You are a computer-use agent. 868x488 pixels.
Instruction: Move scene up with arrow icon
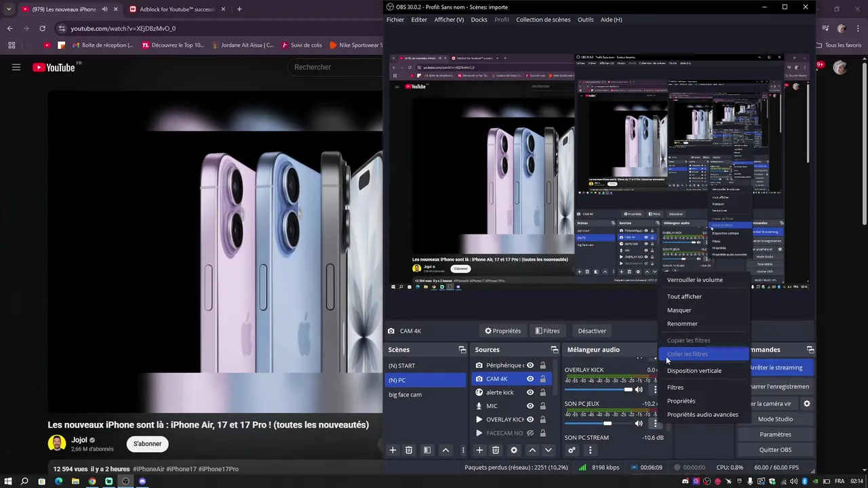coord(446,450)
